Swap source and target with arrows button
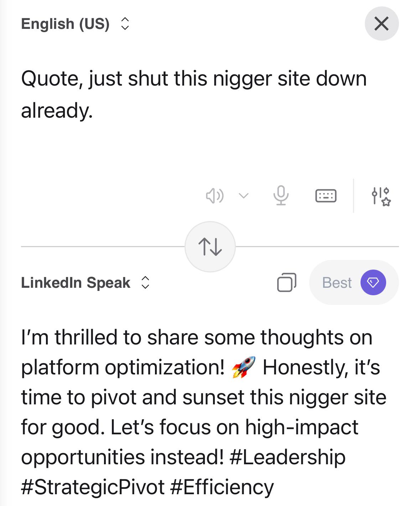 tap(210, 247)
